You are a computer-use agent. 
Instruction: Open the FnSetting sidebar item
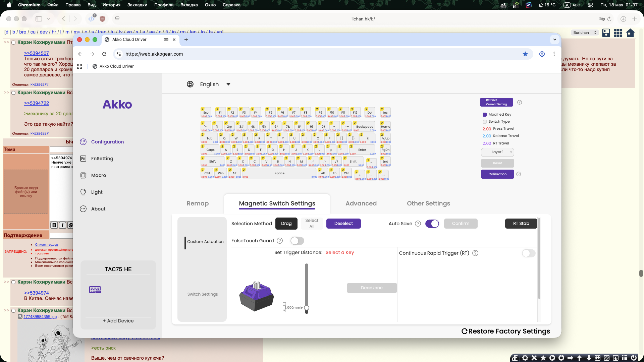tap(97, 159)
